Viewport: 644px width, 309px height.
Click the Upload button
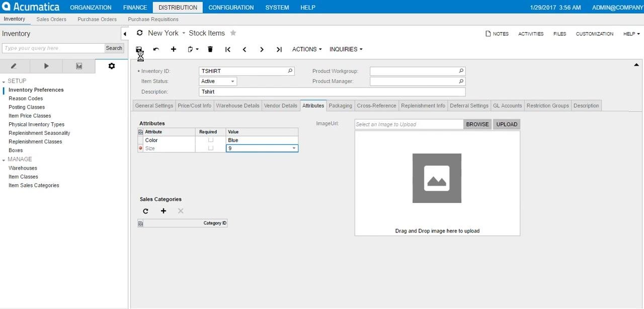[507, 124]
